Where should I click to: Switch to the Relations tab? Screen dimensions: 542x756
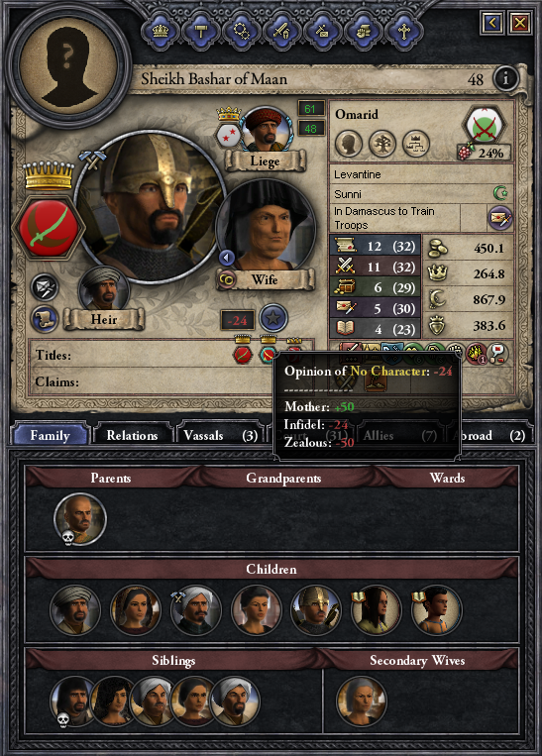click(x=132, y=435)
